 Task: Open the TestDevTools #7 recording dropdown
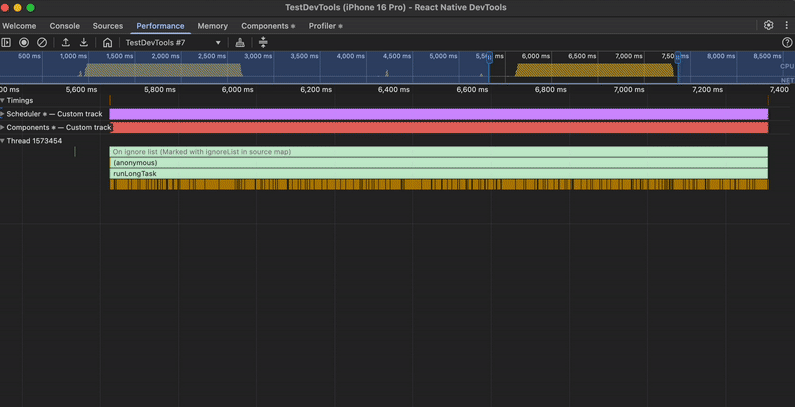tap(172, 43)
